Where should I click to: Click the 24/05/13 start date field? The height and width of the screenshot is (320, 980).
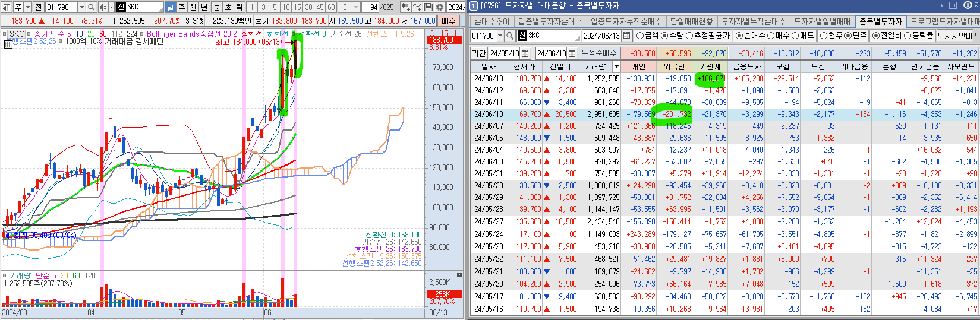(x=504, y=53)
